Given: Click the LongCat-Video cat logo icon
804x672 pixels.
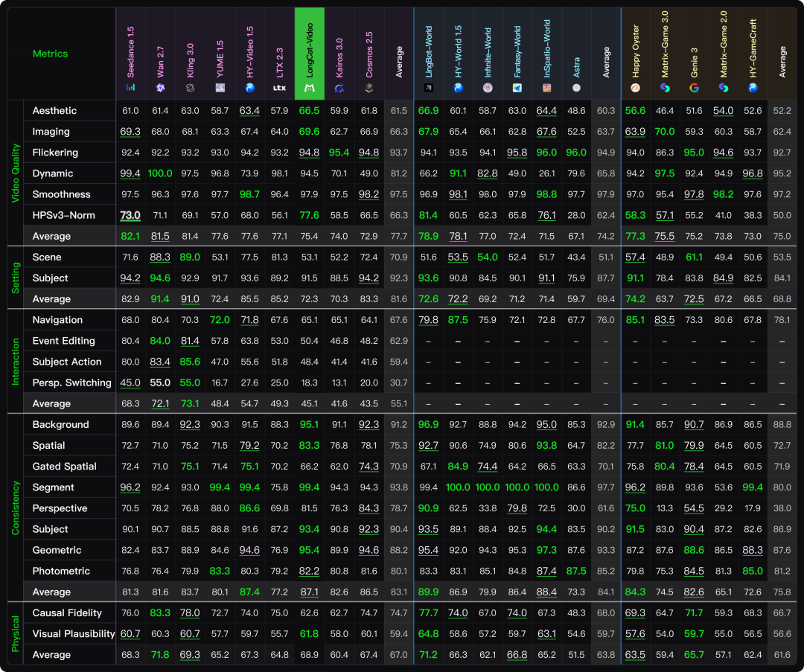Looking at the screenshot, I should point(309,88).
